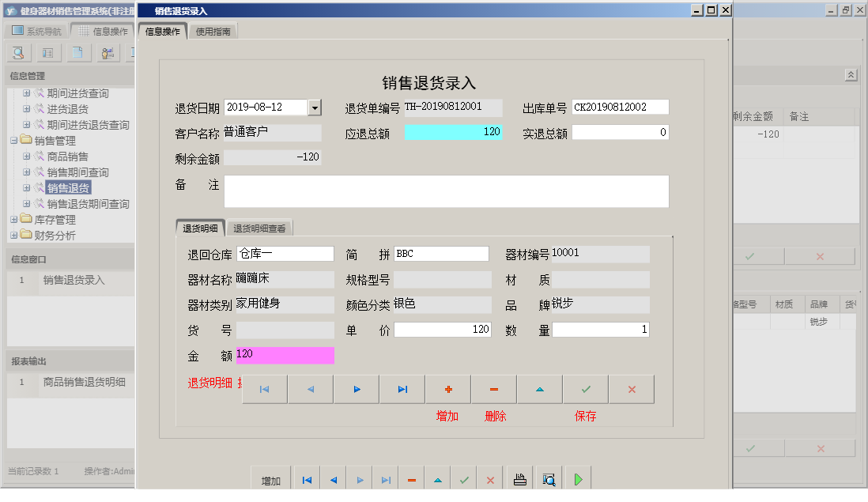Click the red X cancel icon in 退货明细
Screen dimensions: 868x502
click(632, 388)
